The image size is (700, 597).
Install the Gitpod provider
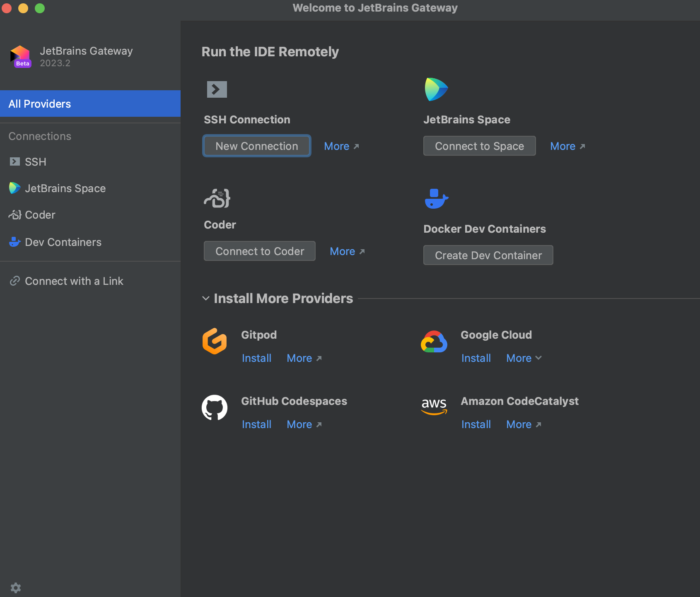pyautogui.click(x=256, y=358)
